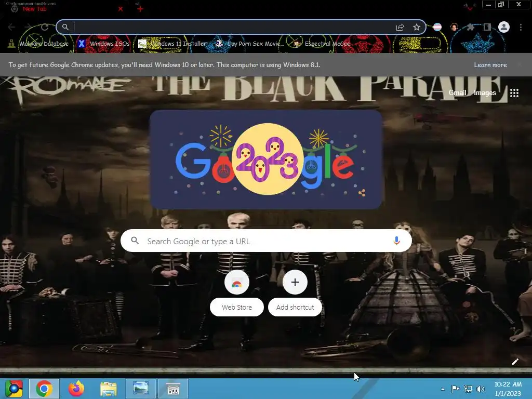Launch Firefox from the taskbar
Screen dimensions: 532x399
tap(76, 389)
